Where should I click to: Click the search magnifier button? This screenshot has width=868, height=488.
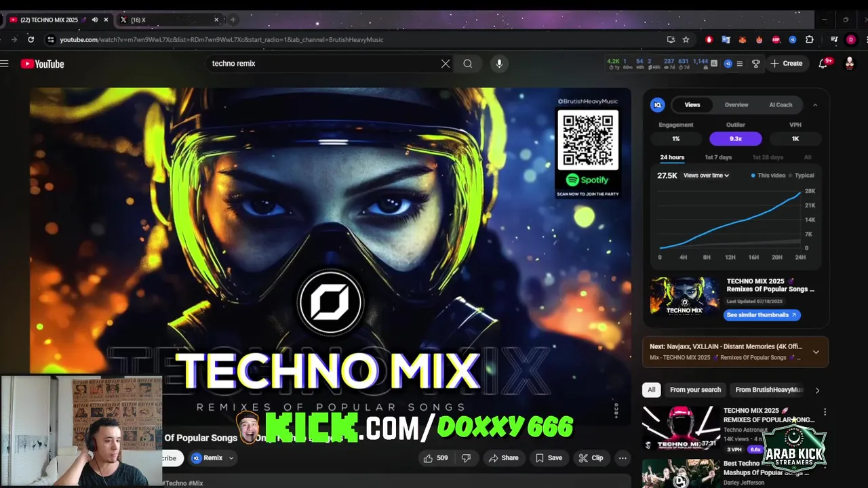468,64
